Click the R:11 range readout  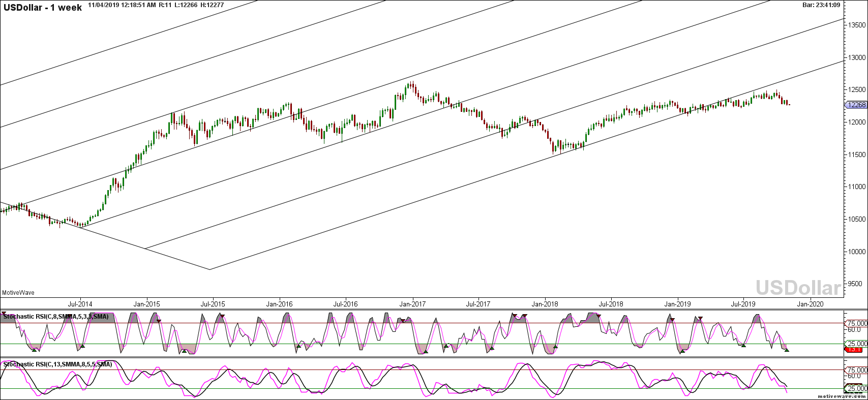165,5
